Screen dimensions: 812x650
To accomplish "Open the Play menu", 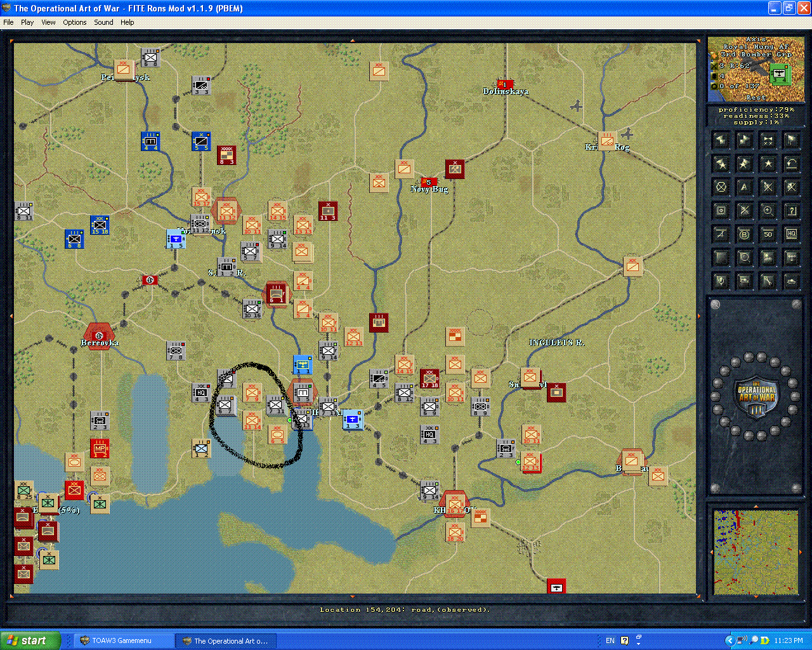I will pos(27,22).
